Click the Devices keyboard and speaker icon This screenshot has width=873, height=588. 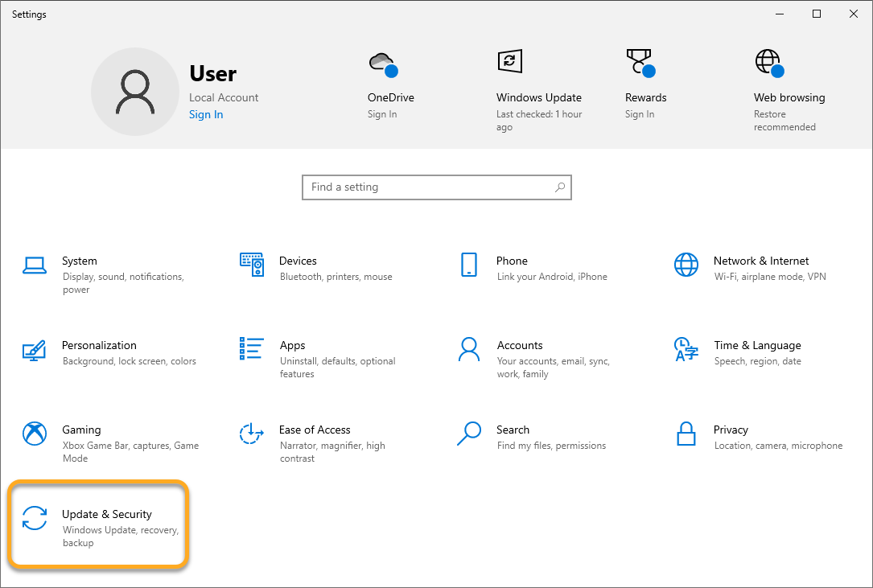click(252, 265)
